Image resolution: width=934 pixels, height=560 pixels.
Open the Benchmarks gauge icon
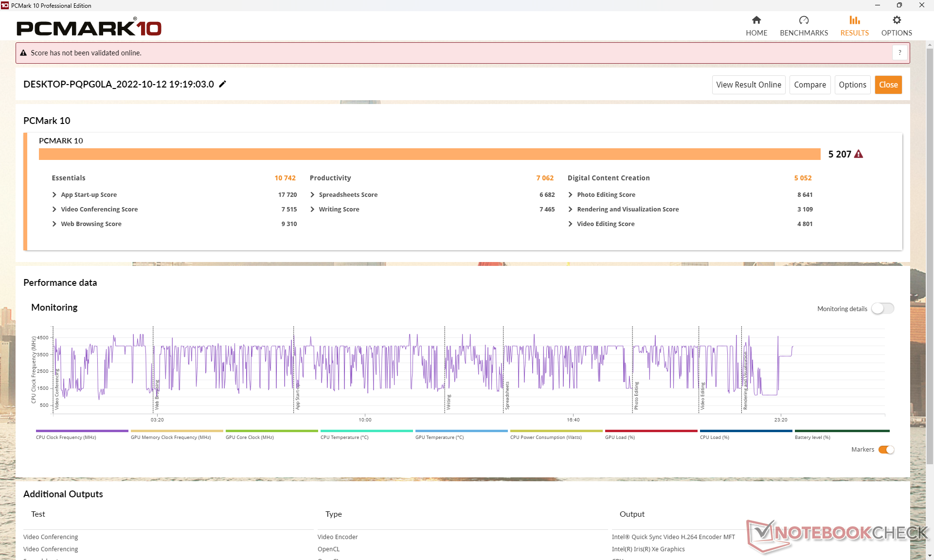point(804,20)
